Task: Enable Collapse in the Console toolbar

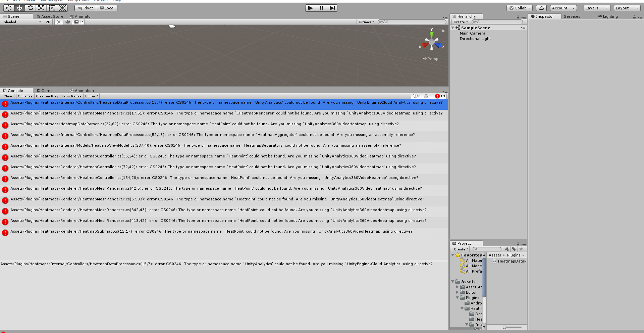Action: 25,96
